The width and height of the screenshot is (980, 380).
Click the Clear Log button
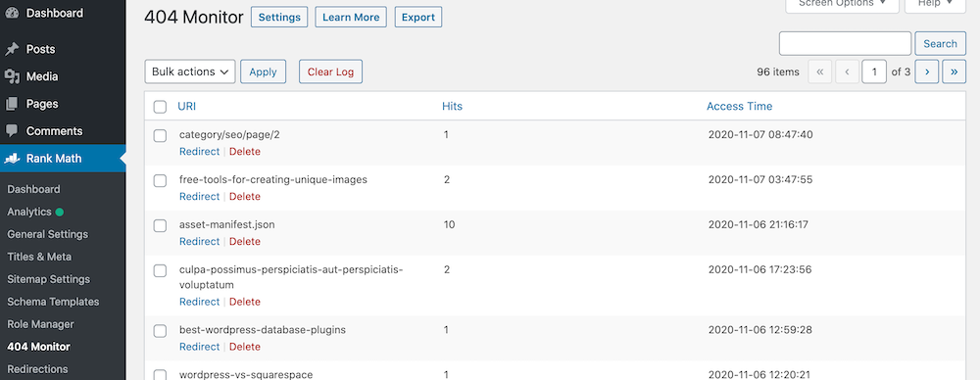pos(330,71)
